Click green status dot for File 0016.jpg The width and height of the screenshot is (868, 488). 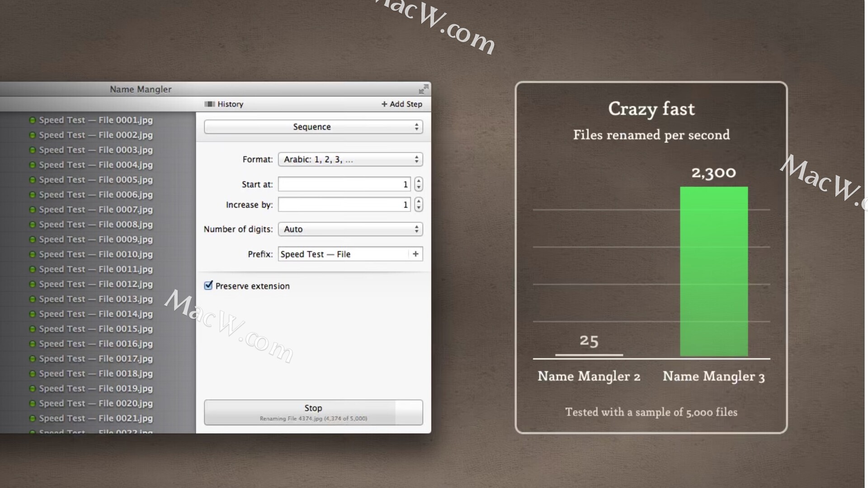33,344
